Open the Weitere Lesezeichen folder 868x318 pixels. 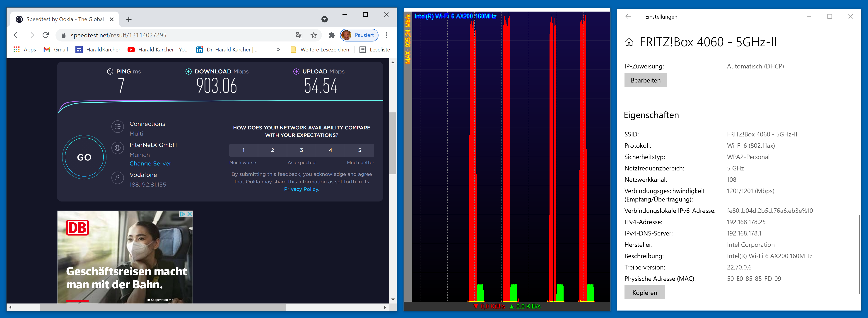(x=320, y=50)
